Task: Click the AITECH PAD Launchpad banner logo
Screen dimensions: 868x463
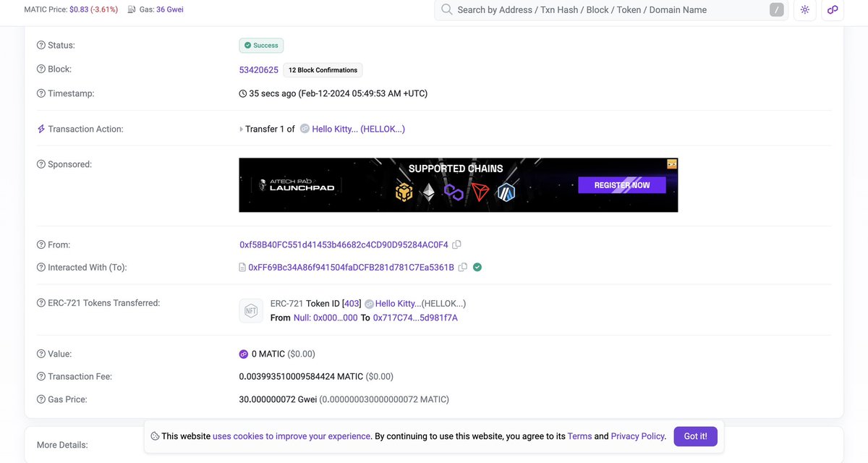Action: (x=297, y=185)
